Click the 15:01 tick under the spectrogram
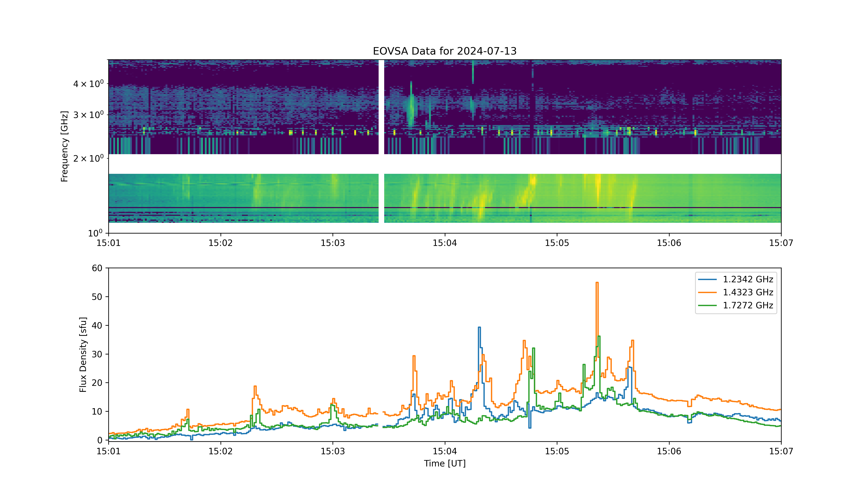 click(x=108, y=243)
